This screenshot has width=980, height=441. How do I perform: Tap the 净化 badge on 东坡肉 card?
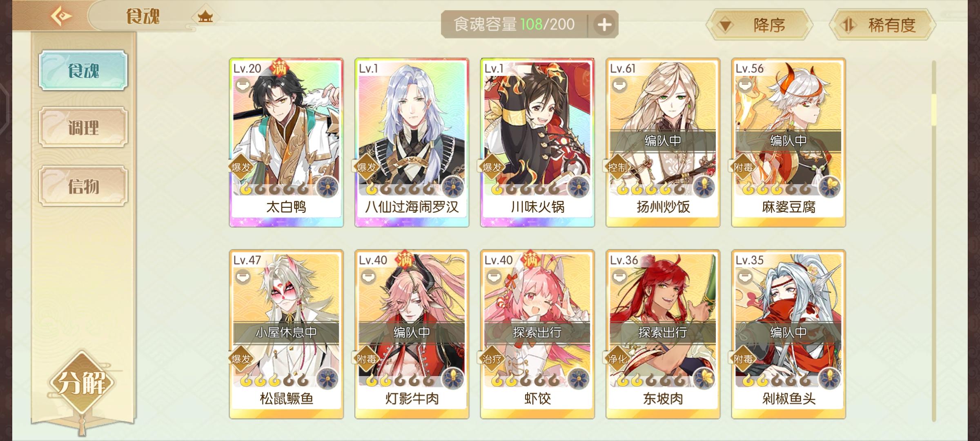pos(617,359)
